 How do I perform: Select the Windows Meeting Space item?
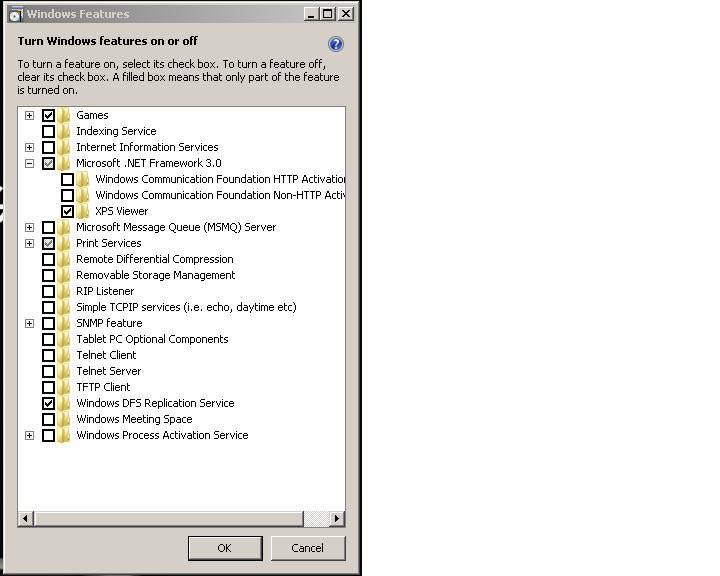pos(134,419)
